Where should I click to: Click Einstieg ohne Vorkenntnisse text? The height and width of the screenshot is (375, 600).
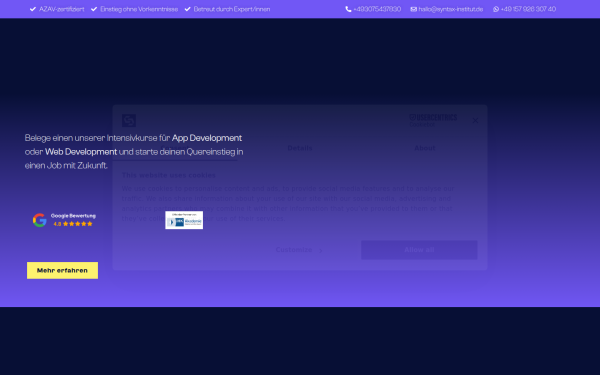(139, 9)
